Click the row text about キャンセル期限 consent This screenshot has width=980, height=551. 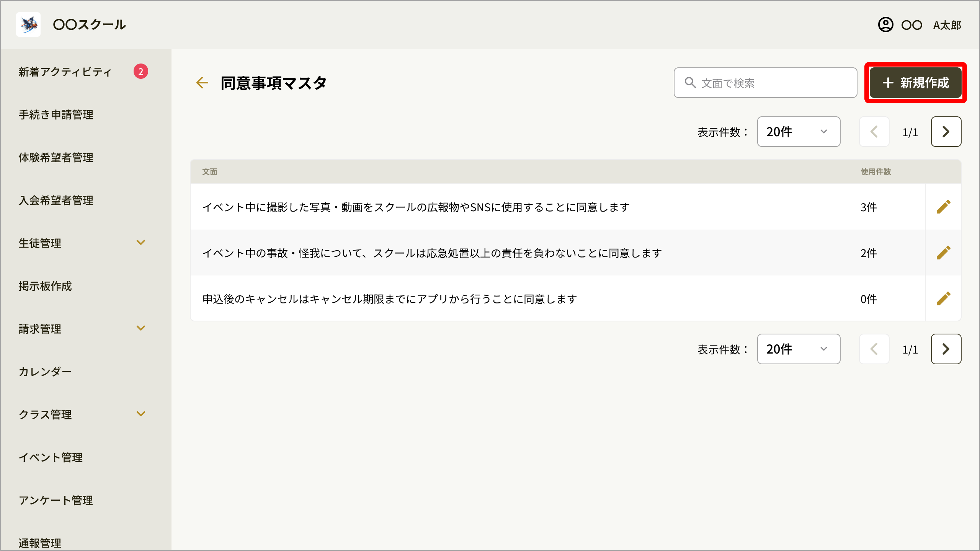390,299
